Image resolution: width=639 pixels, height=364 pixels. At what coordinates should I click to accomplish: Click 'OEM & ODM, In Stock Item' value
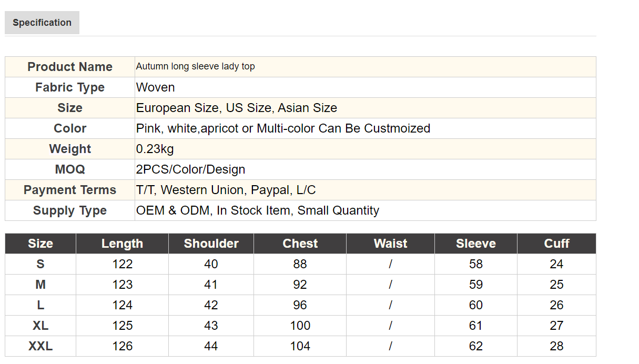click(258, 210)
